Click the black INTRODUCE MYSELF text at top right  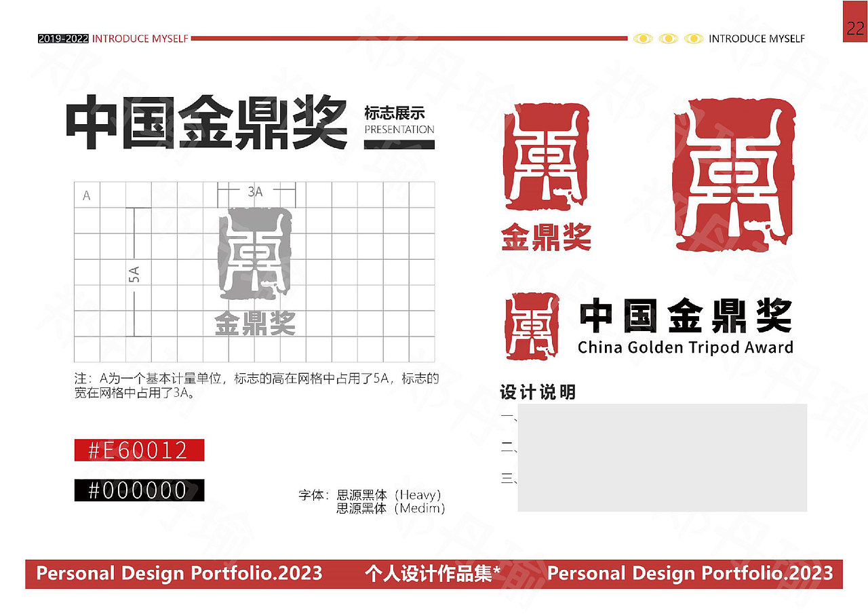(757, 39)
